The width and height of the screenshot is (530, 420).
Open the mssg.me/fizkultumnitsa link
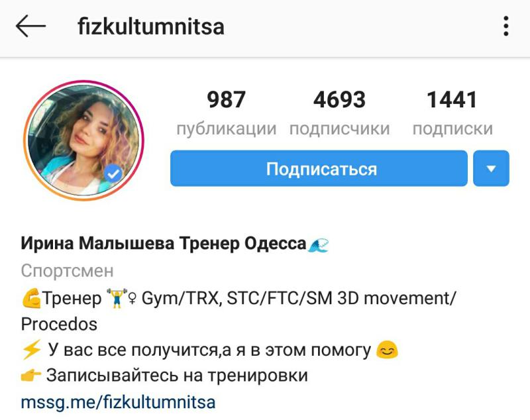pyautogui.click(x=118, y=402)
